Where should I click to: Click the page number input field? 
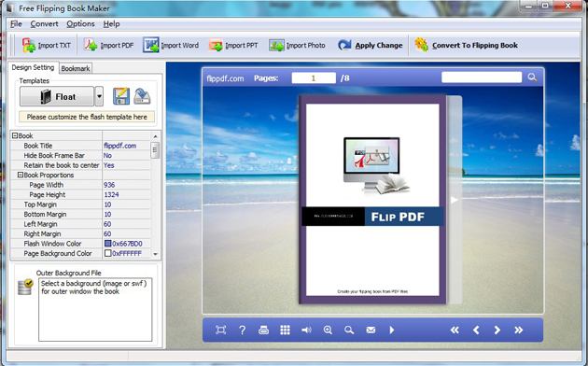point(314,78)
